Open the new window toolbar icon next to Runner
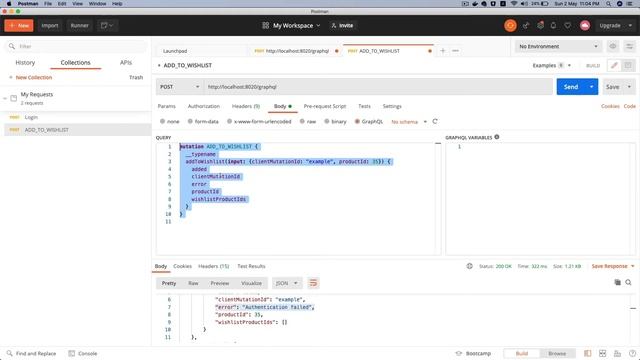640x360 pixels. click(x=107, y=25)
